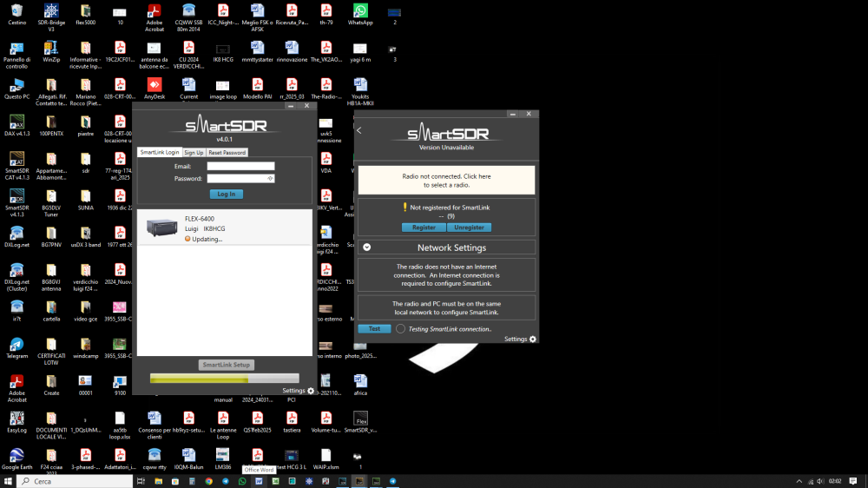Open the CERTIFICATI LOTW folder icon

coord(51,352)
